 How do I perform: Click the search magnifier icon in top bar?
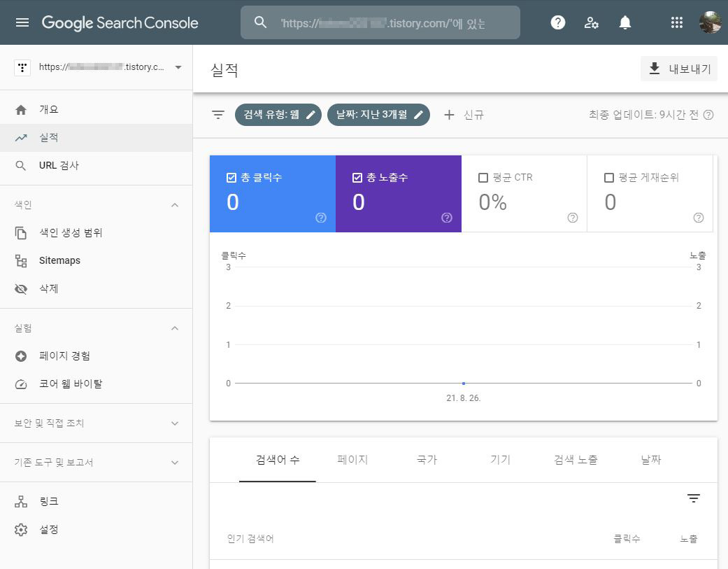click(260, 22)
